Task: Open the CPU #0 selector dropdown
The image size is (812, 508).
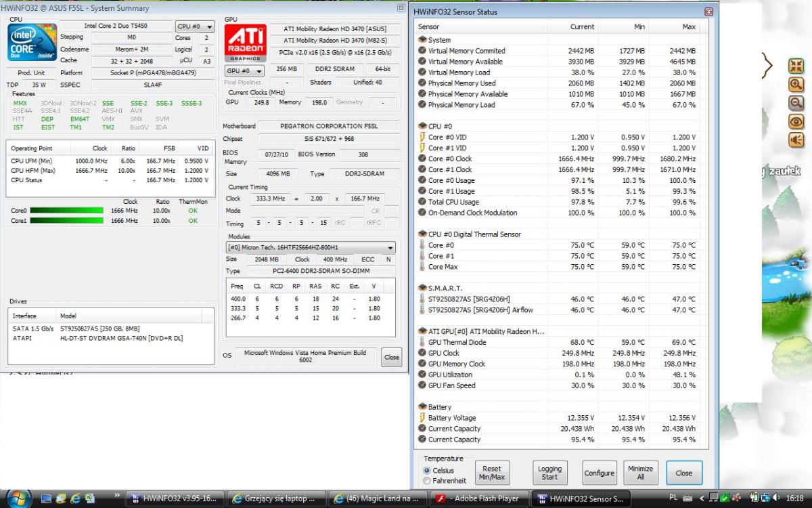Action: [x=195, y=27]
